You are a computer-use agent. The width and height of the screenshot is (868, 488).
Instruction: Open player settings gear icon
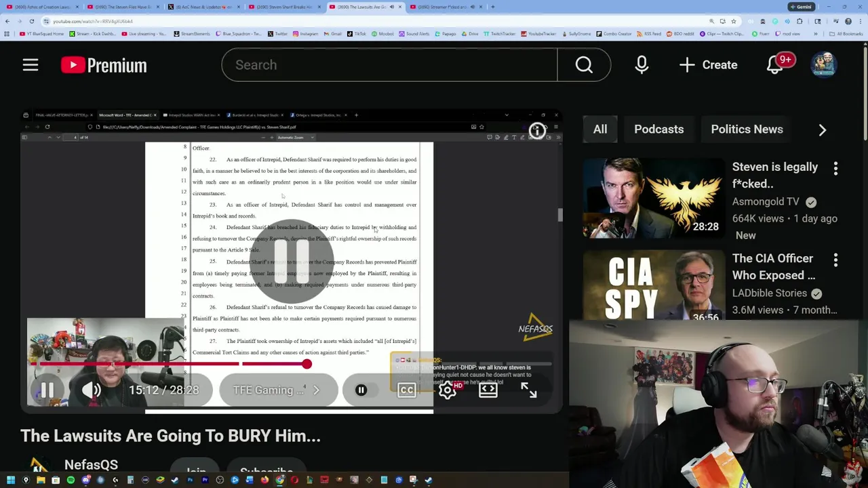(x=448, y=390)
